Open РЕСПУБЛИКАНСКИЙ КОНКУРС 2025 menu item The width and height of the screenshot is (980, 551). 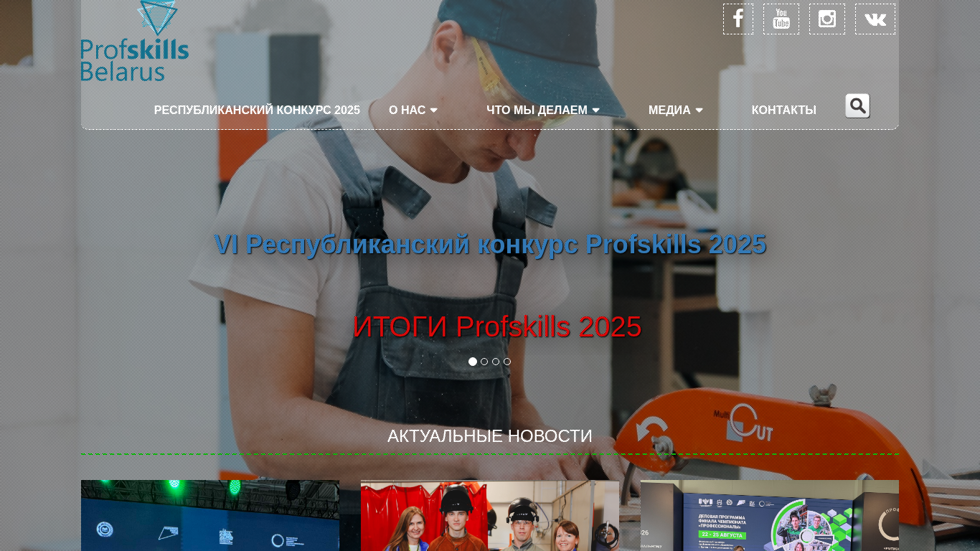[x=257, y=110]
